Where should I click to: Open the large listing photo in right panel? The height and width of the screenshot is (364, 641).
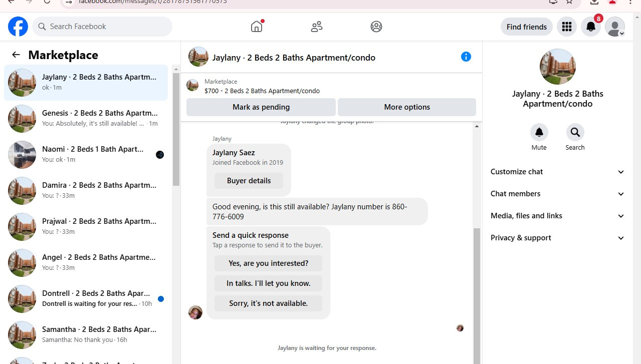[557, 67]
